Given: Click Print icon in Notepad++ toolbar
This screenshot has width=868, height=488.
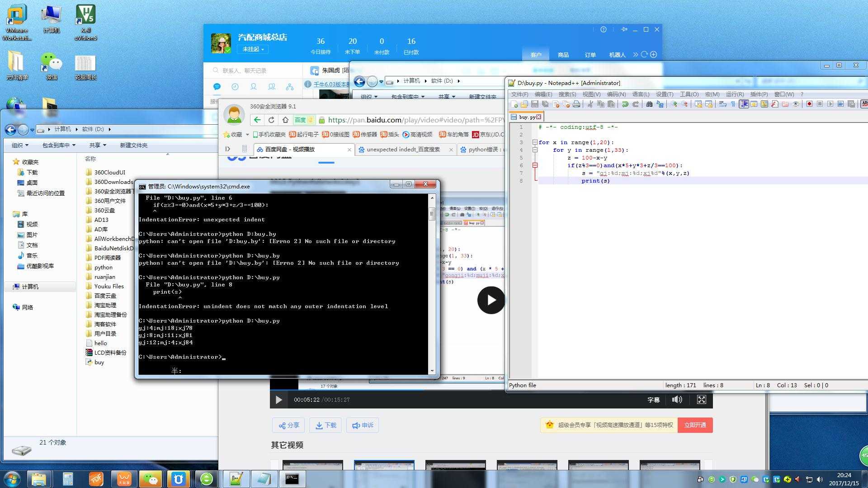Looking at the screenshot, I should pos(576,104).
